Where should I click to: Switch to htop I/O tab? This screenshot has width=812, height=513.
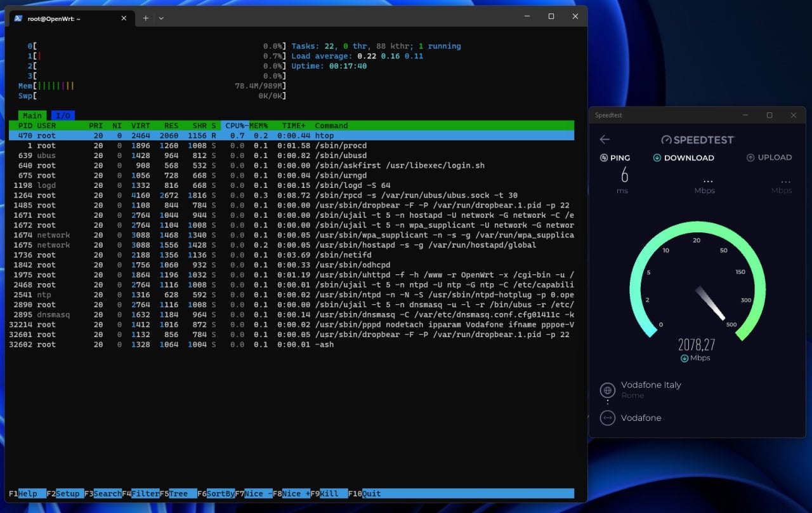(63, 116)
